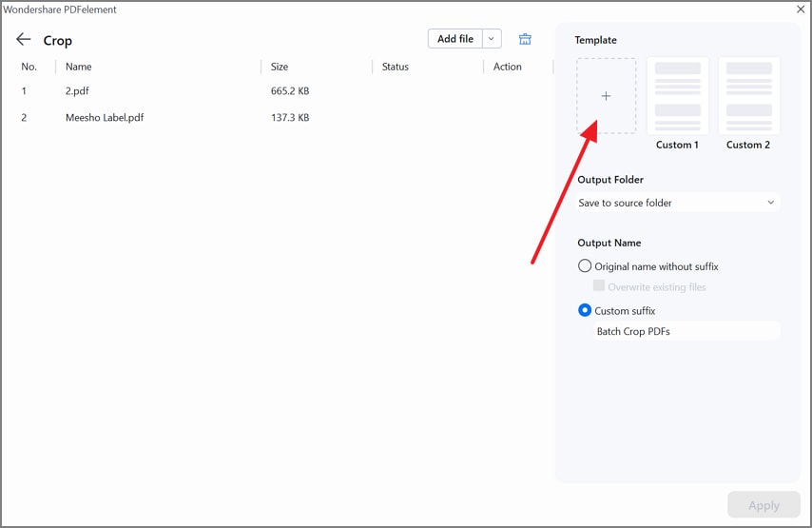This screenshot has height=528, width=812.
Task: Click the Action column header
Action: coord(507,67)
